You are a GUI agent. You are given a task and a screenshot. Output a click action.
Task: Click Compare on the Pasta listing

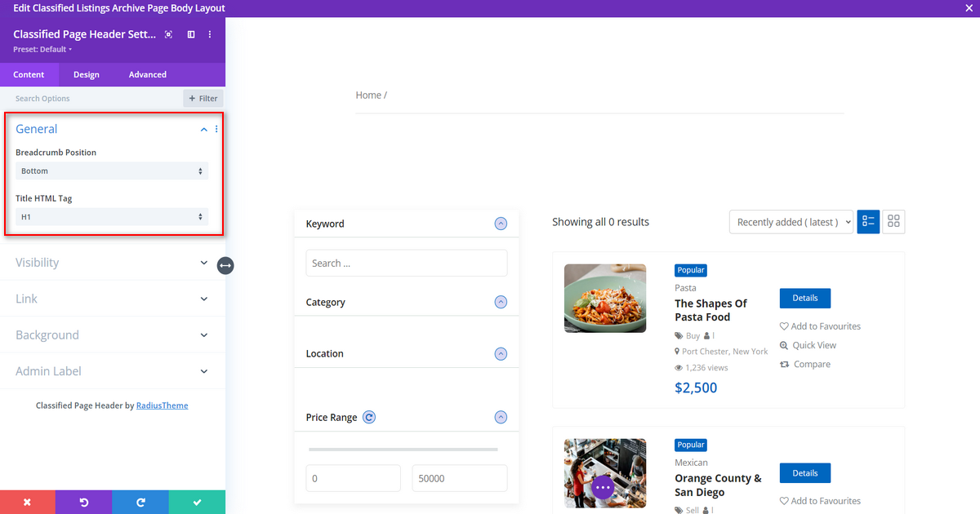coord(805,365)
